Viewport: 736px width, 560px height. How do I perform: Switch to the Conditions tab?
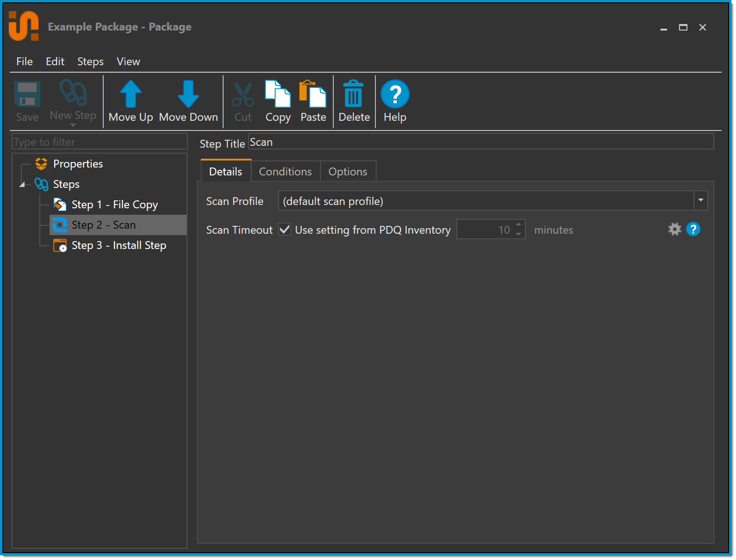click(286, 172)
